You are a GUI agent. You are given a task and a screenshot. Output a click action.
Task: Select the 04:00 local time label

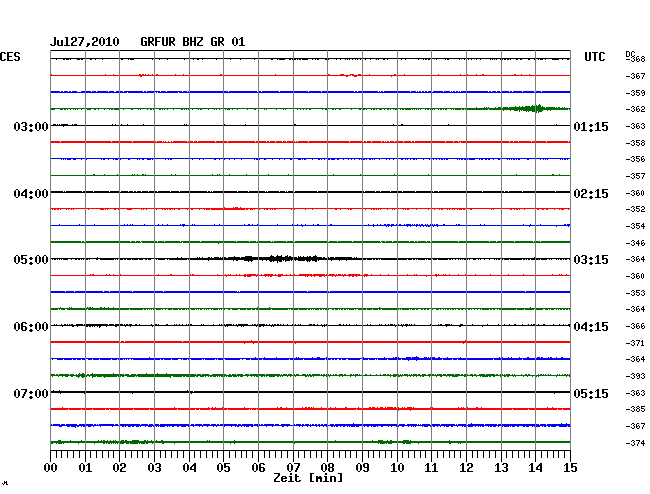click(x=31, y=194)
